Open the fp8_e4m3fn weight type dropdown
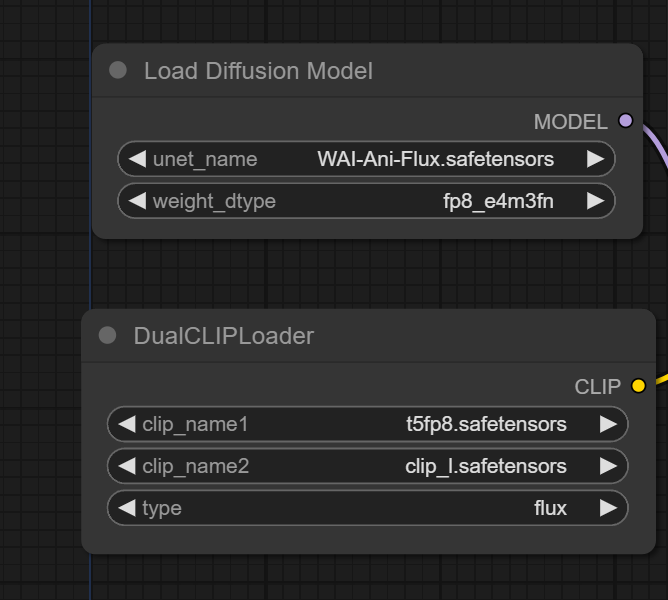 click(x=498, y=201)
